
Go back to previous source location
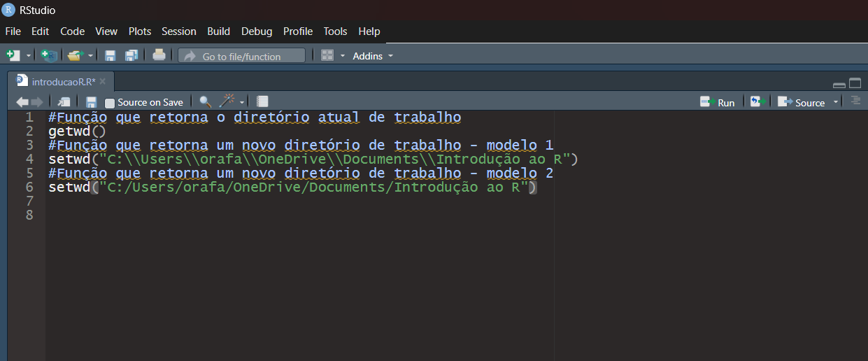22,102
